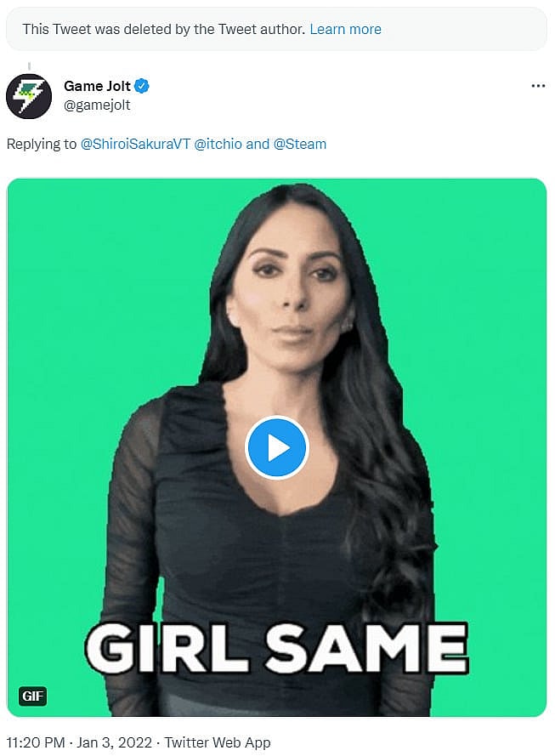Click the "GIRL SAME" caption text

click(x=276, y=649)
